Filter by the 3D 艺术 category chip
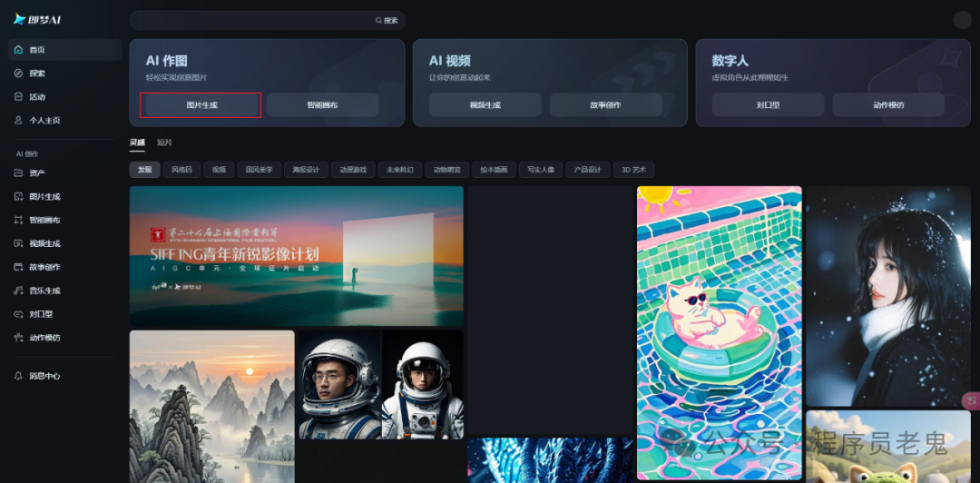980x483 pixels. pyautogui.click(x=633, y=170)
